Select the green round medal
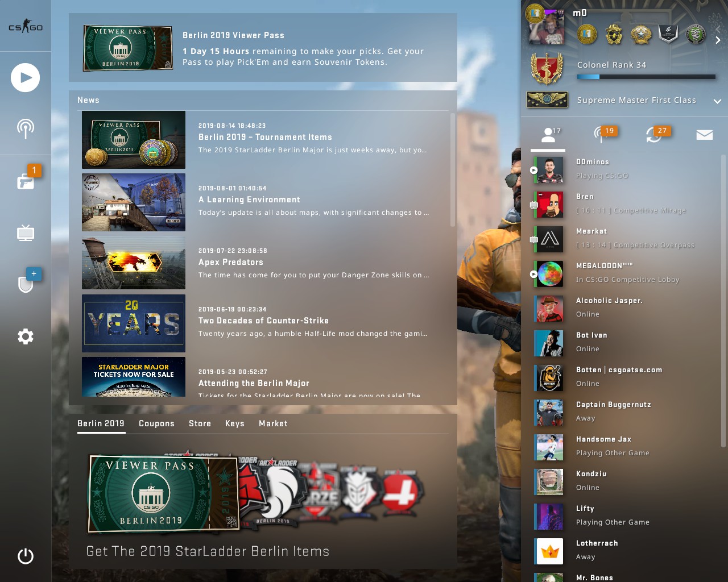This screenshot has width=728, height=582. pyautogui.click(x=695, y=35)
